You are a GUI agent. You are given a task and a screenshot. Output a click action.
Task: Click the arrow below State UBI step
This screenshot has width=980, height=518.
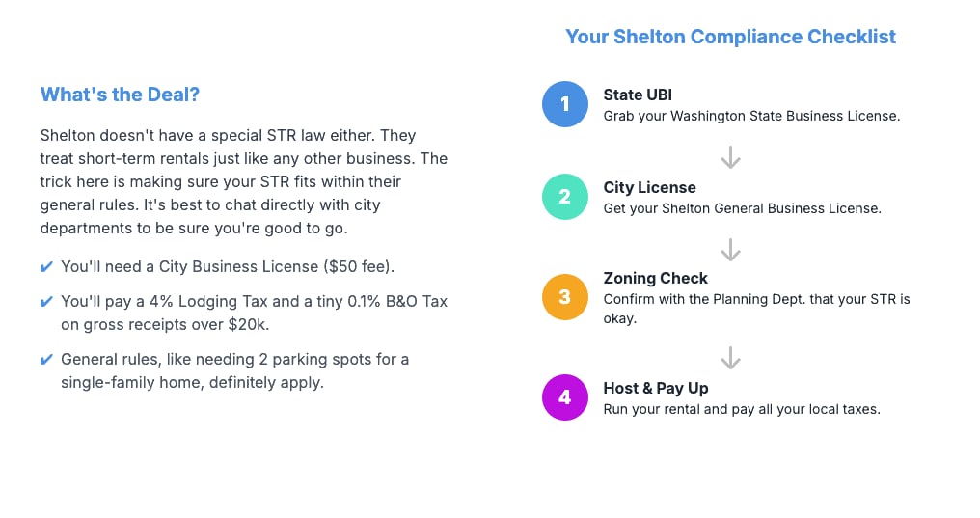tap(730, 157)
